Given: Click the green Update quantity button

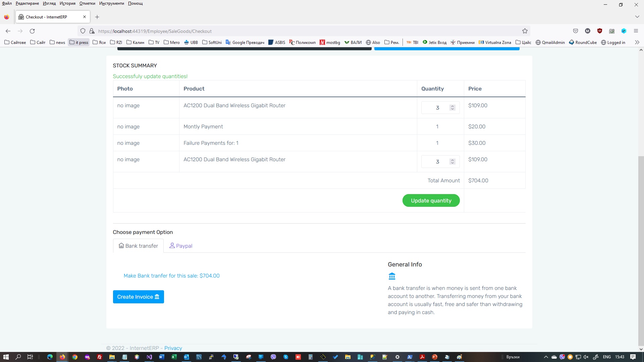Looking at the screenshot, I should click(x=431, y=200).
